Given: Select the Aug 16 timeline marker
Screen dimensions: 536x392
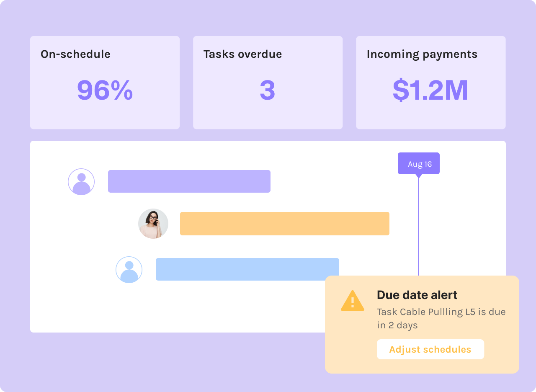Looking at the screenshot, I should pyautogui.click(x=419, y=164).
